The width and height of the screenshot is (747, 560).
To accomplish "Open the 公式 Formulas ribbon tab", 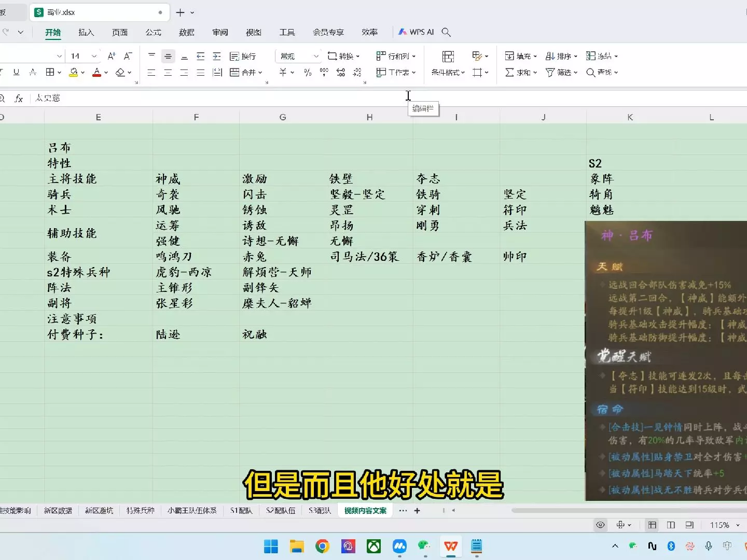I will [153, 32].
